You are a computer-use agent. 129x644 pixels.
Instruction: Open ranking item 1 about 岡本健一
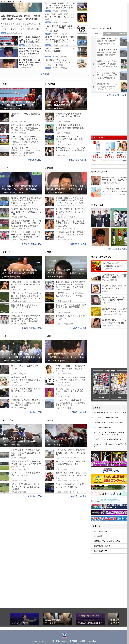pyautogui.click(x=109, y=41)
